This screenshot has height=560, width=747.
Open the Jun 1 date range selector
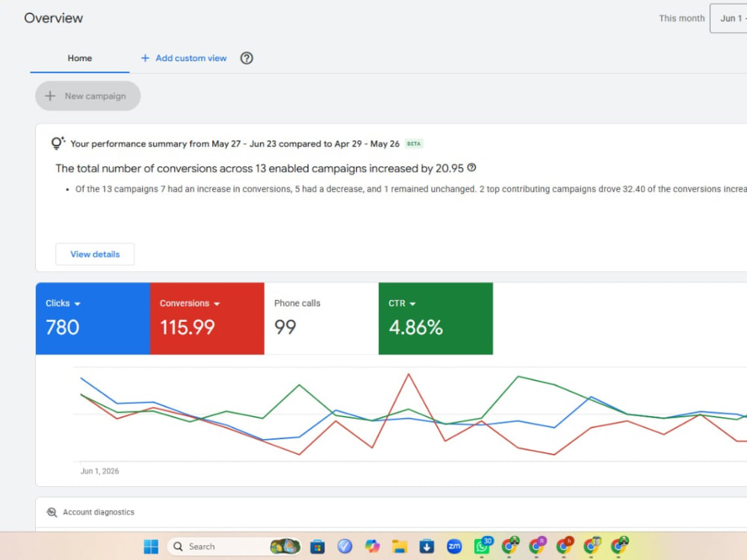pyautogui.click(x=728, y=19)
